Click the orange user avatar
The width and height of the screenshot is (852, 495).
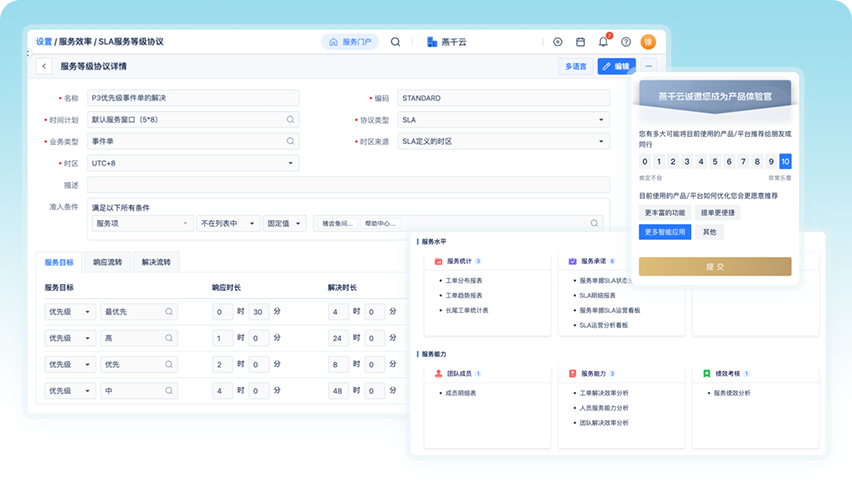648,42
